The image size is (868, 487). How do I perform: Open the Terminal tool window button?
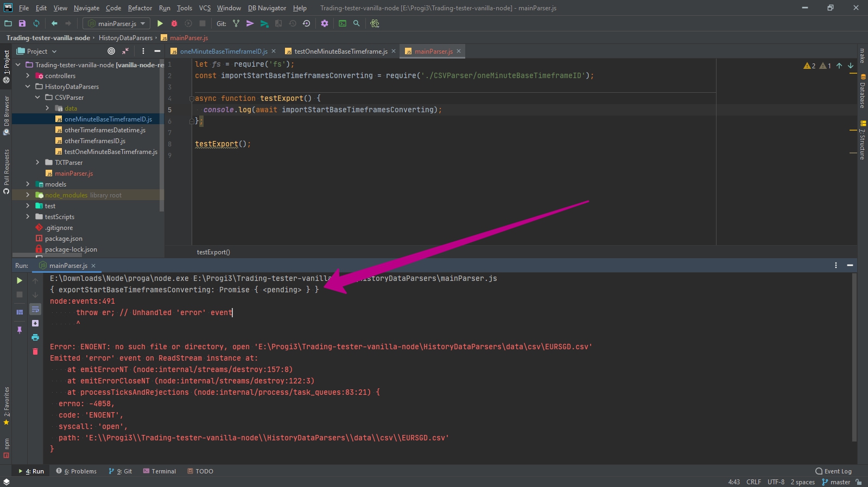point(160,471)
